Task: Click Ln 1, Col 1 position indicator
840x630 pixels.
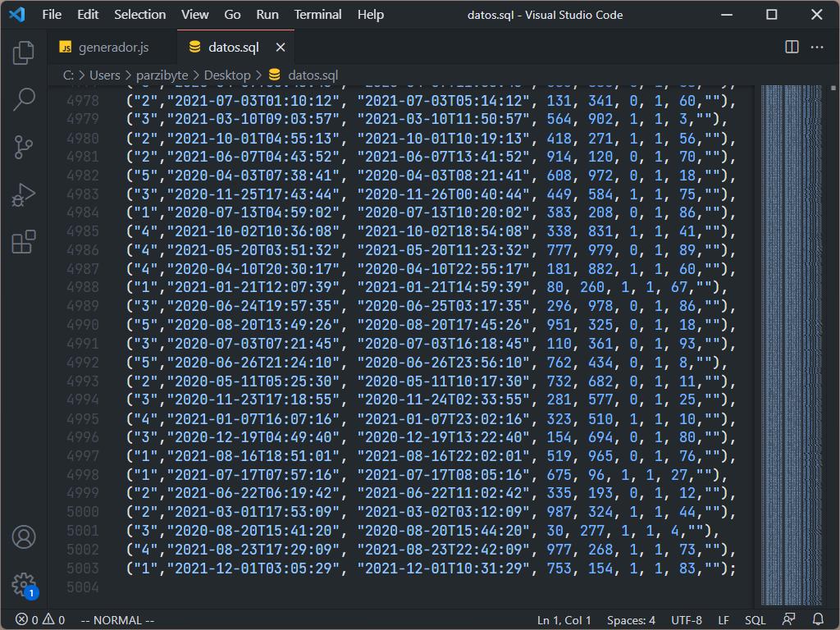Action: tap(564, 620)
